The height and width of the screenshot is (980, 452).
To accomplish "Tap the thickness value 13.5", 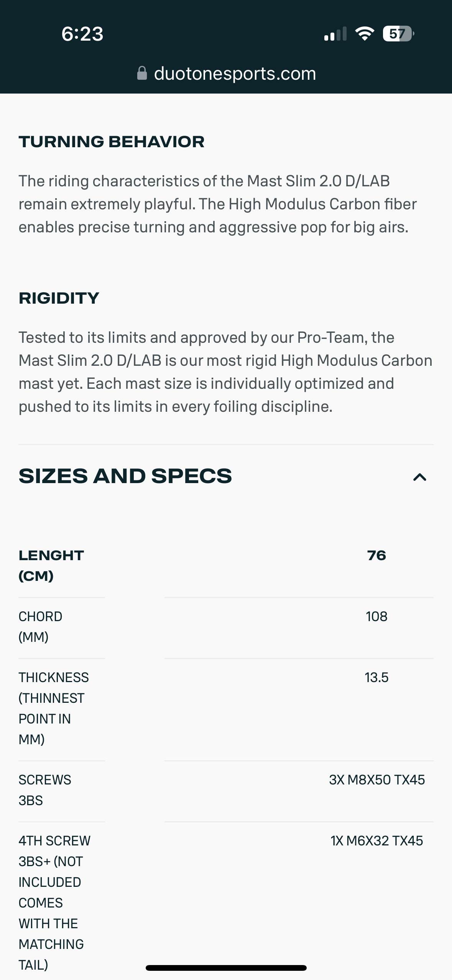I will click(376, 677).
